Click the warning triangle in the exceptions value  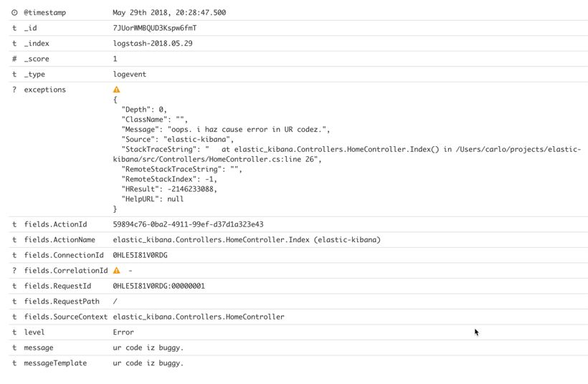coord(117,90)
